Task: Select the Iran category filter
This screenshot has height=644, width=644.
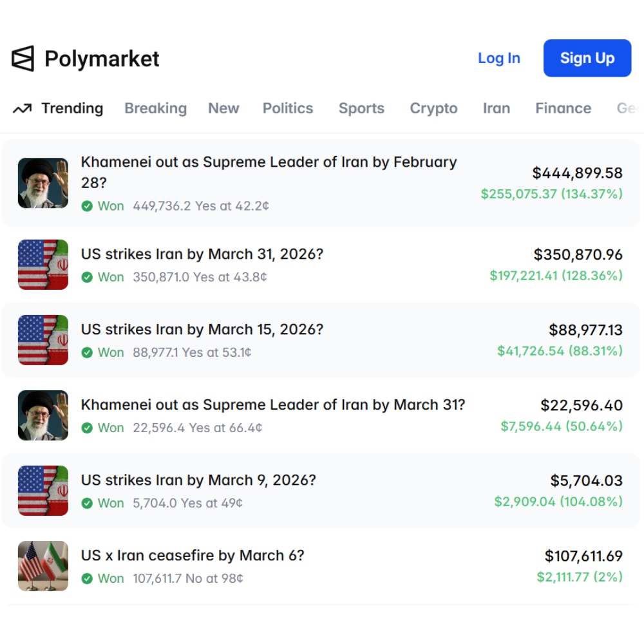Action: [x=496, y=108]
